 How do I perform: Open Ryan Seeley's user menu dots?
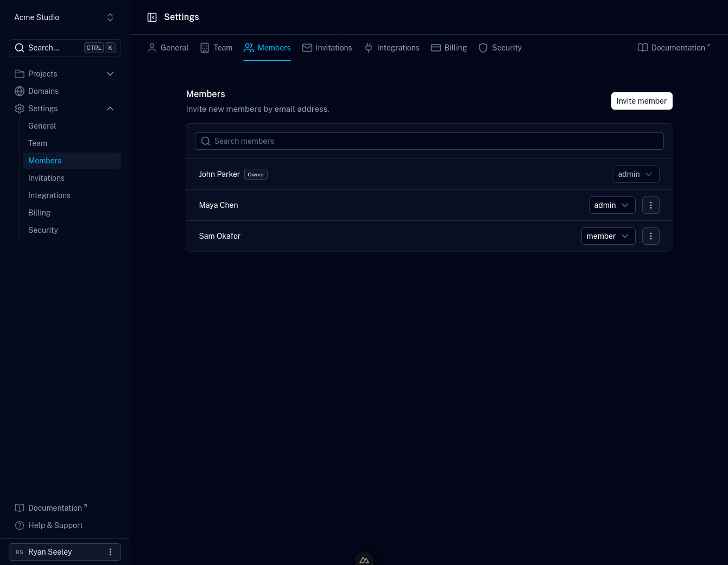(110, 552)
